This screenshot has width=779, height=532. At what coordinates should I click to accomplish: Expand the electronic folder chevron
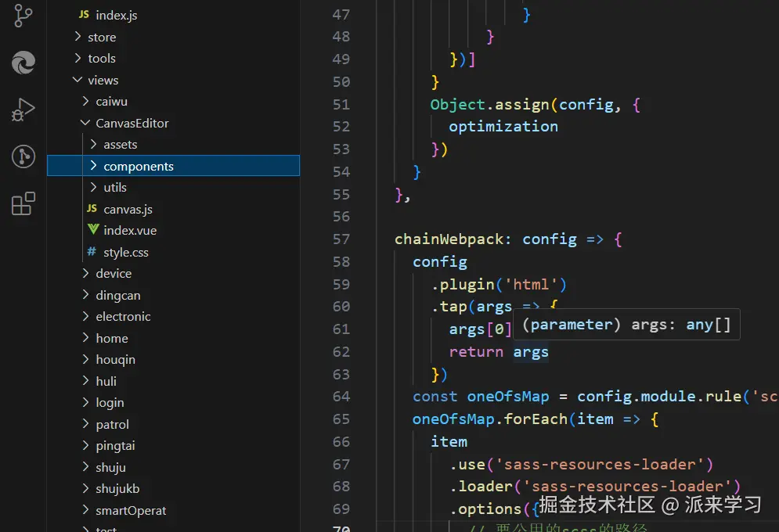[85, 316]
